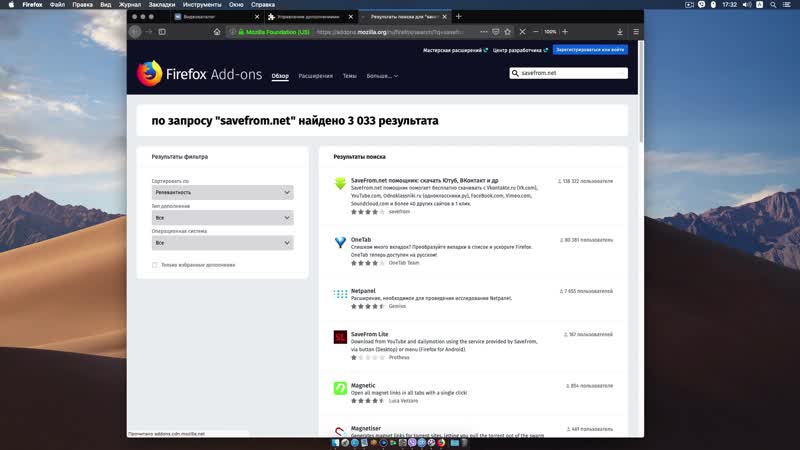Open the Magnetiser add-on link
800x450 pixels.
(366, 429)
